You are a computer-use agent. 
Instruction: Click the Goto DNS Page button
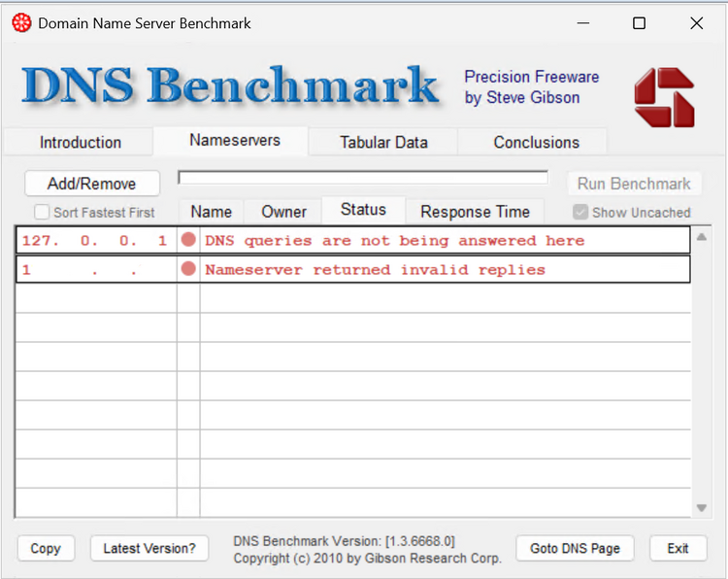[x=575, y=548]
